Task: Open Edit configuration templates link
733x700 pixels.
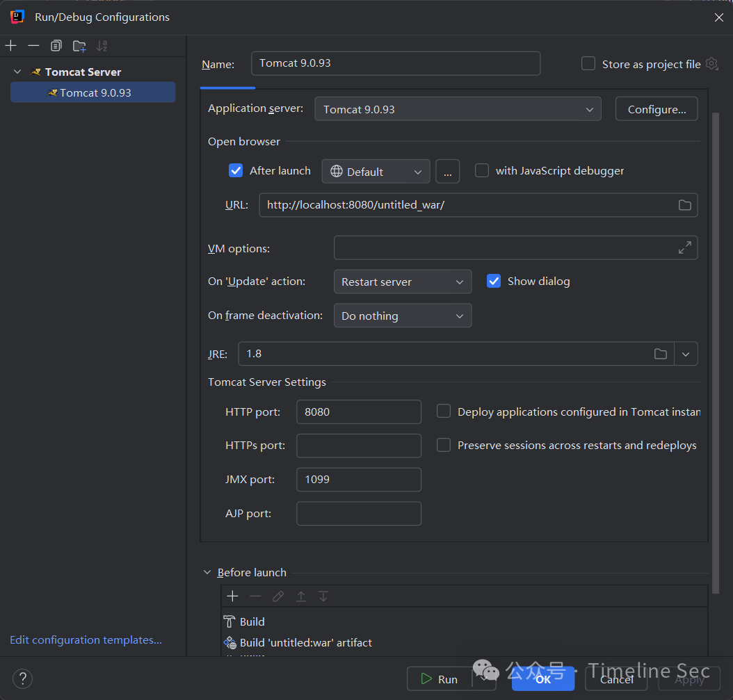Action: [x=86, y=640]
